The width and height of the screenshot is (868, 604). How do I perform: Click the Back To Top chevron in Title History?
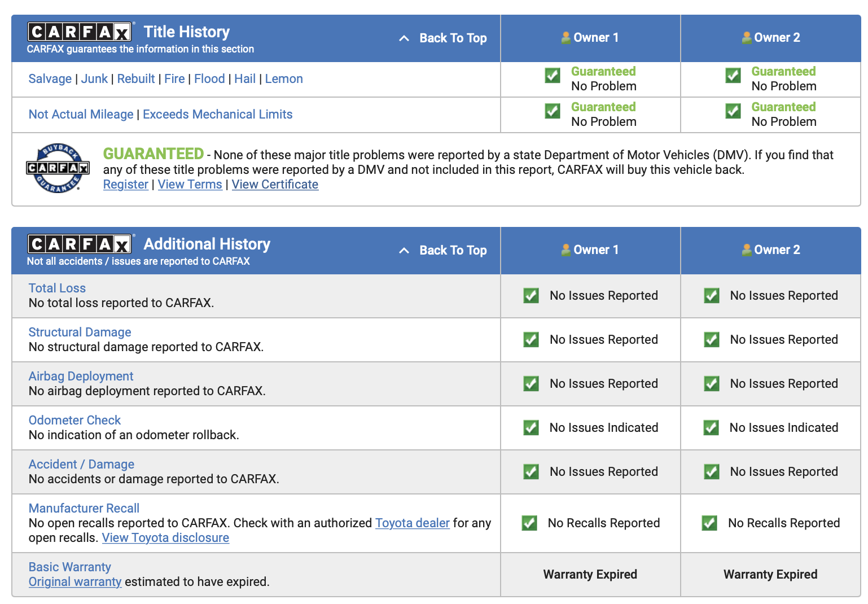click(404, 38)
